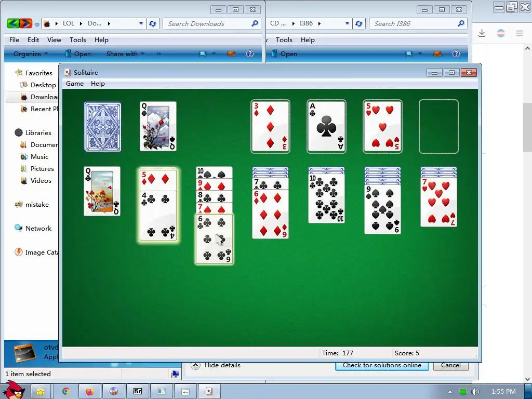Click into the Search Downloads field

click(212, 23)
